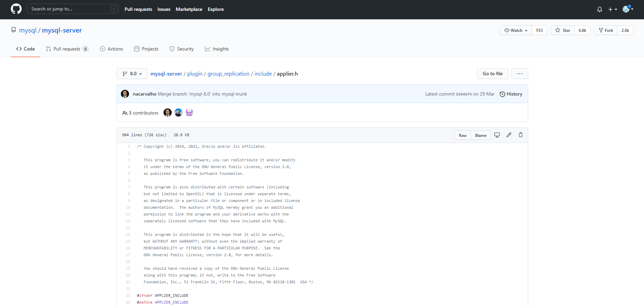This screenshot has width=644, height=307.
Task: Switch to the Insights tab
Action: pyautogui.click(x=217, y=49)
